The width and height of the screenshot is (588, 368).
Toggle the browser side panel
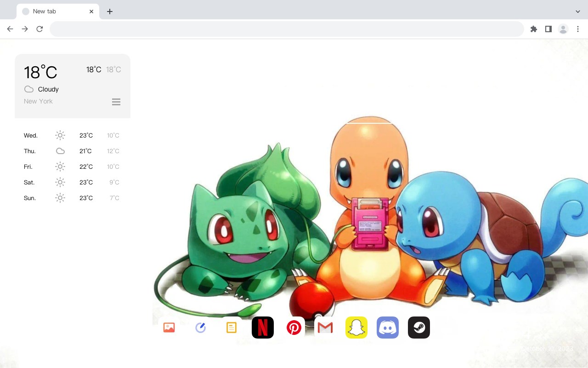pyautogui.click(x=548, y=29)
